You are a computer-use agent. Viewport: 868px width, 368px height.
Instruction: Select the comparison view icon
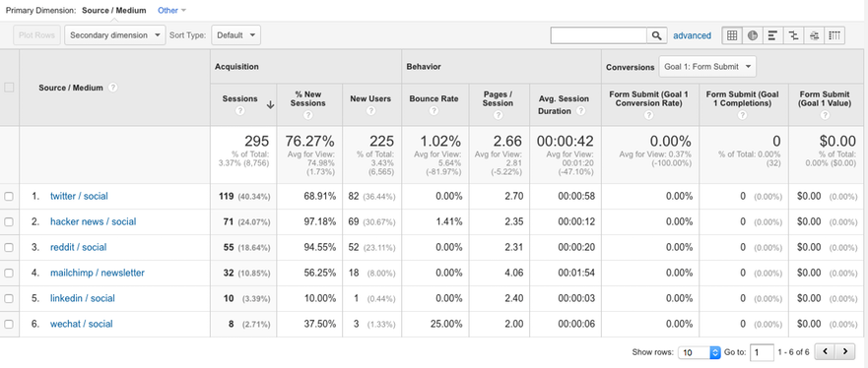coord(793,35)
